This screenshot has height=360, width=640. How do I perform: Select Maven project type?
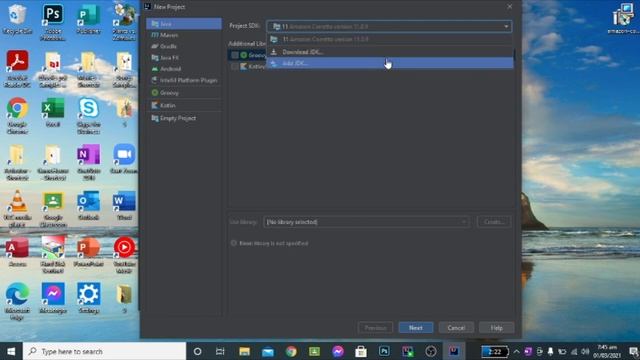coord(184,35)
